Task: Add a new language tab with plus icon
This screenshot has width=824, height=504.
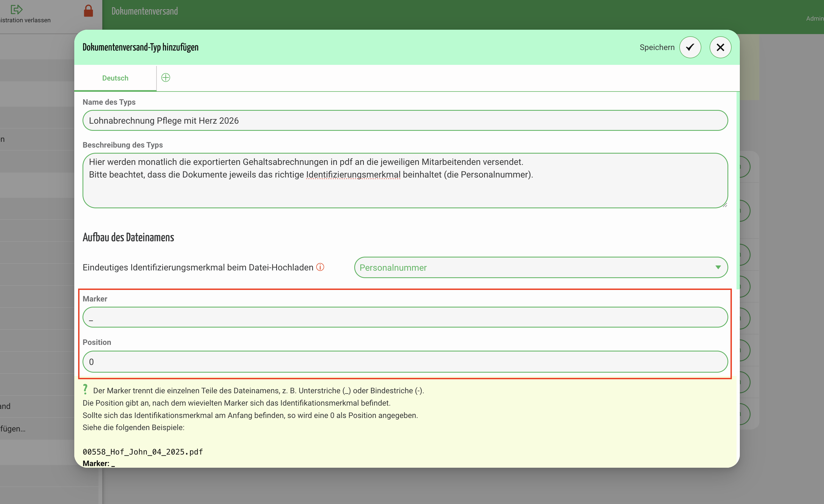Action: click(x=166, y=77)
